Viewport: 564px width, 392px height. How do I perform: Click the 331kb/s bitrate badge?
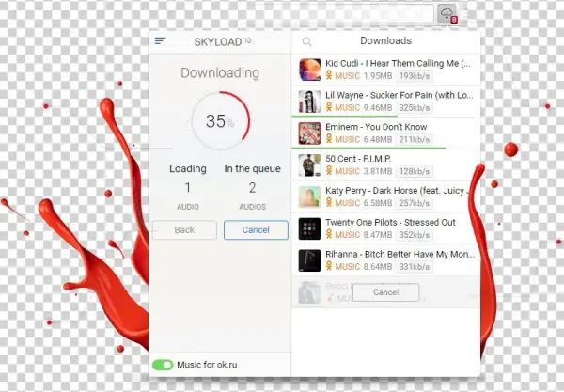click(x=414, y=267)
